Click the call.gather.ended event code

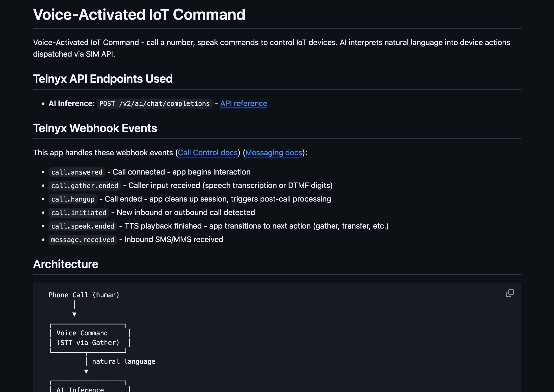pos(84,186)
